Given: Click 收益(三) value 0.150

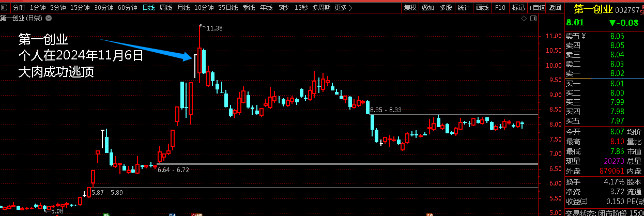Looking at the screenshot, I should (615, 201).
